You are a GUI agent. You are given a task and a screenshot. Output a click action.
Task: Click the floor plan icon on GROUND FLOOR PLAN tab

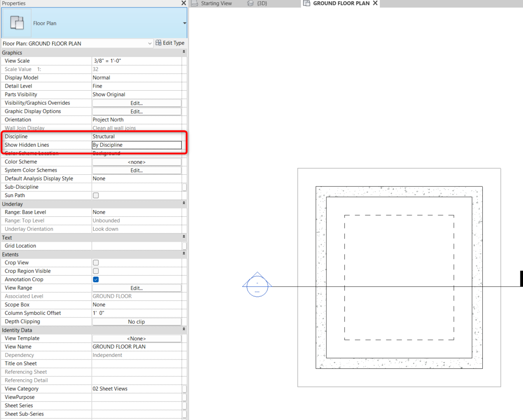click(306, 3)
